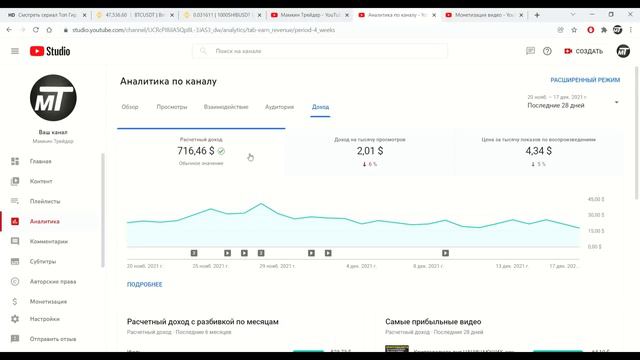
Task: Click the channel MT profile picture in sidebar
Action: click(x=53, y=98)
